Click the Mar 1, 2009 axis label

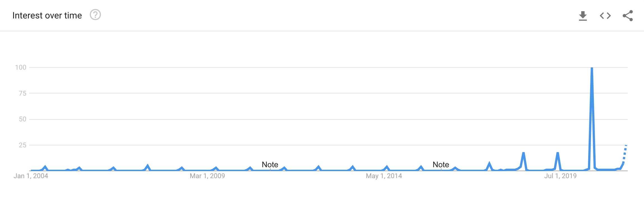coord(207,176)
